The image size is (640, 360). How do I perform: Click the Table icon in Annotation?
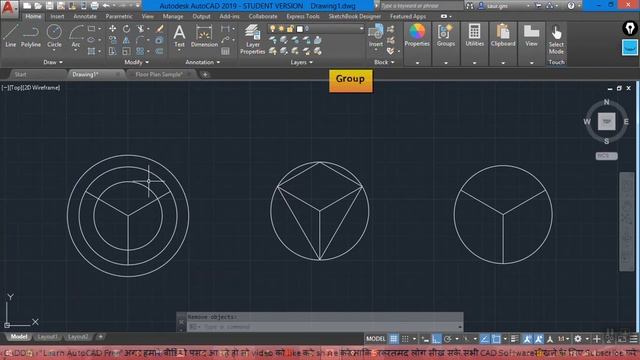tap(225, 51)
